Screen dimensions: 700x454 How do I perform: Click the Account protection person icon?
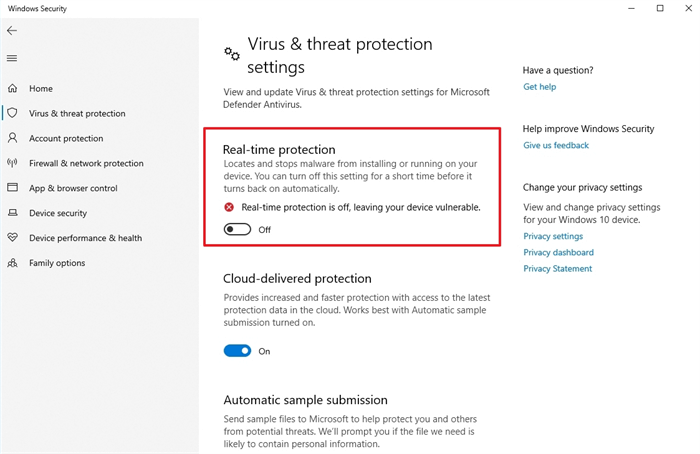[12, 139]
